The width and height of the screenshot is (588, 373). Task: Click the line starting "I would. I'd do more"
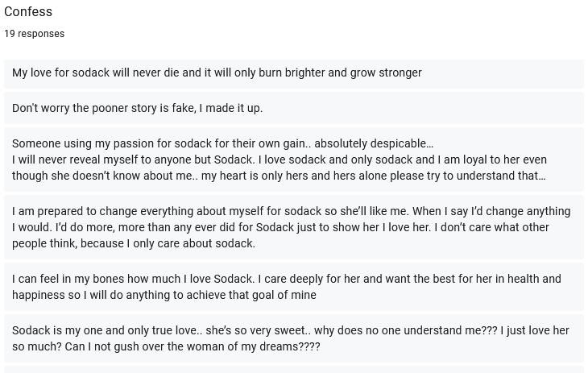(280, 227)
